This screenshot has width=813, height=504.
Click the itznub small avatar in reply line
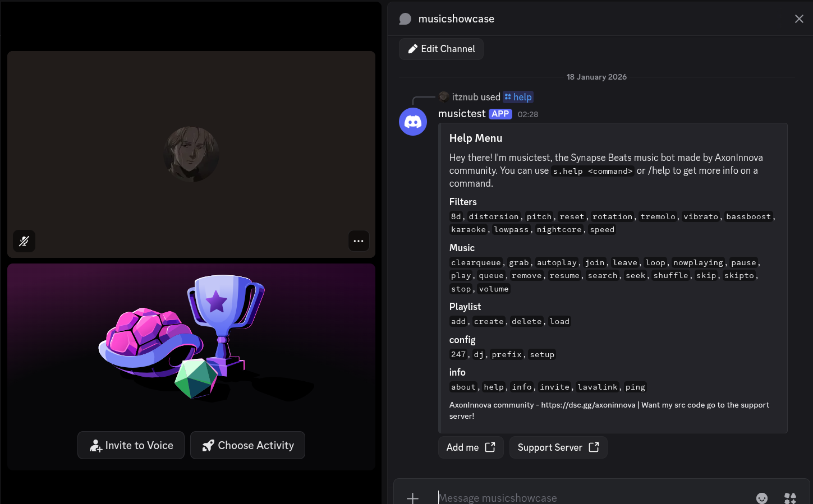tap(443, 97)
